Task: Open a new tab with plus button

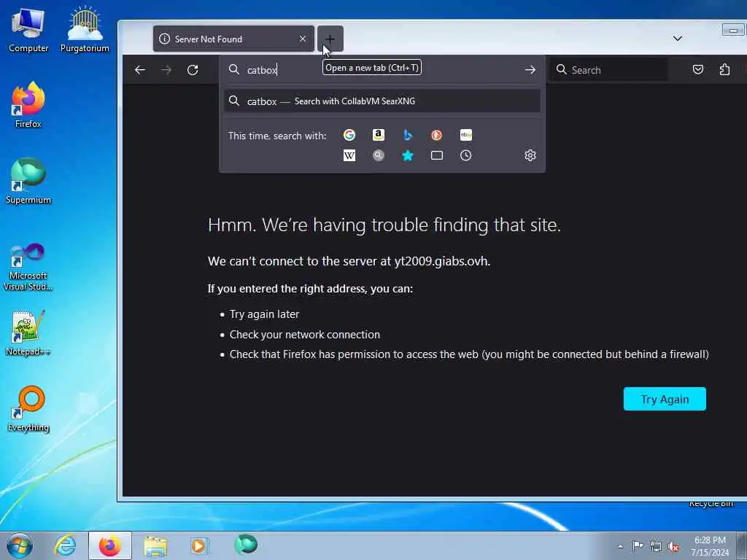Action: [330, 39]
